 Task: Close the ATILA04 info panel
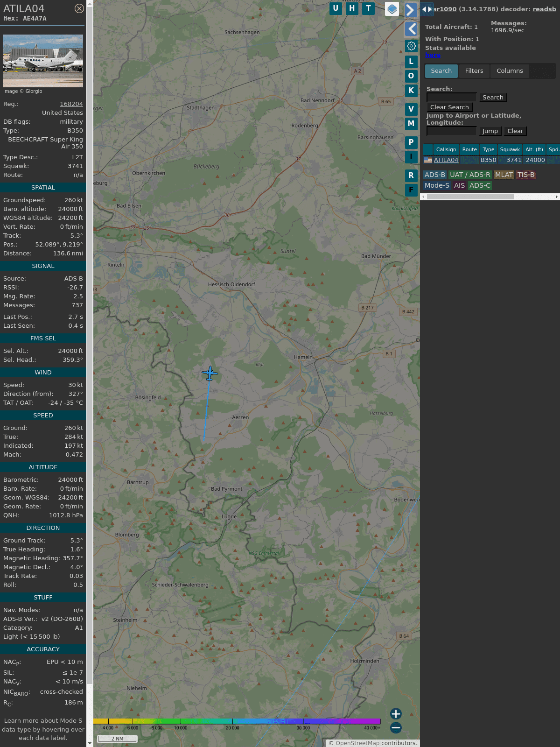pyautogui.click(x=79, y=8)
